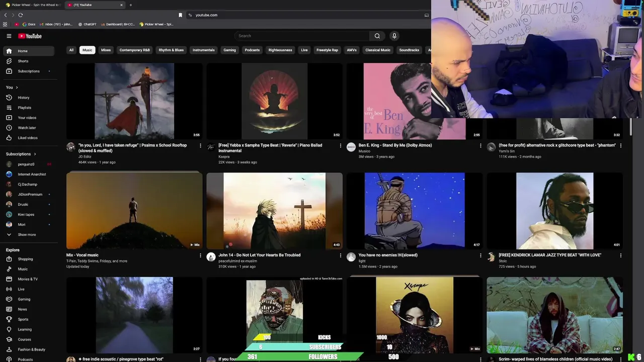This screenshot has height=362, width=644.
Task: Open Movies & TV under Explore
Action: [29, 279]
